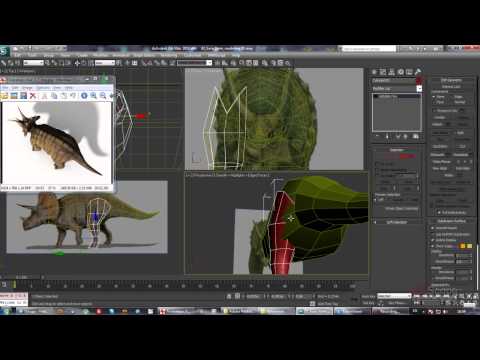The width and height of the screenshot is (480, 360).
Task: Click Configure Modifier Sets icon
Action: point(415,136)
